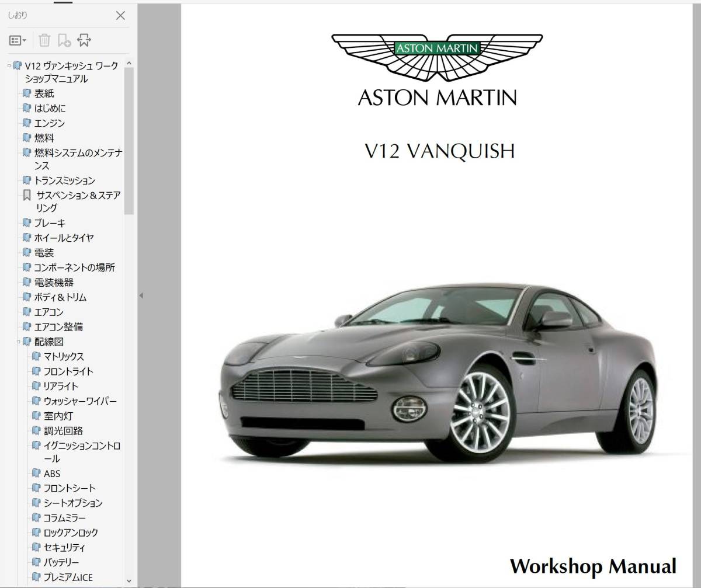This screenshot has width=701, height=588.
Task: Select the 電装 bookmark
Action: pyautogui.click(x=44, y=253)
